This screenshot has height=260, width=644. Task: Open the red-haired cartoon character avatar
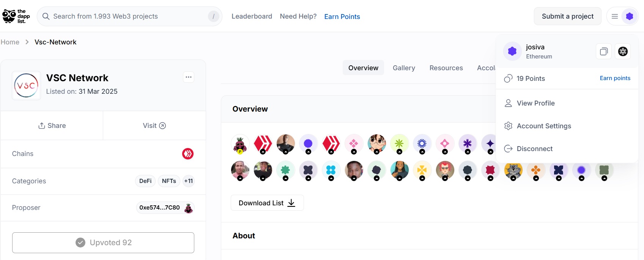(x=445, y=170)
